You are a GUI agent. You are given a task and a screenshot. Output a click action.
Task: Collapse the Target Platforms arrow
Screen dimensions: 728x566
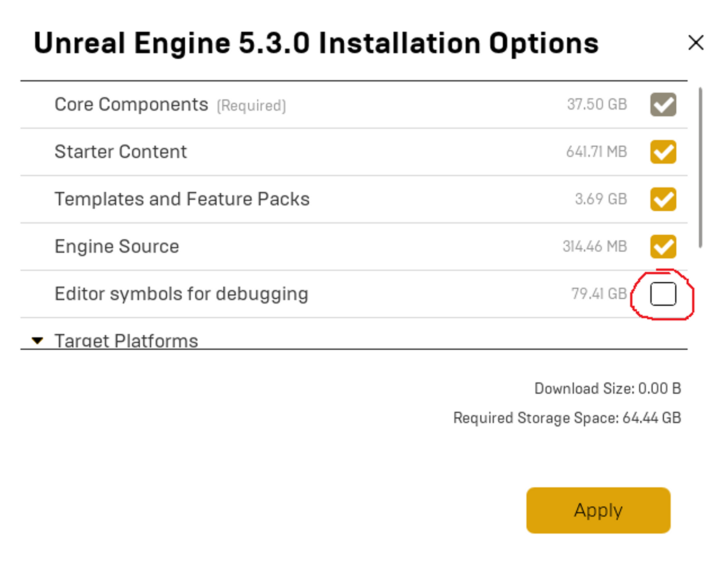pos(37,341)
